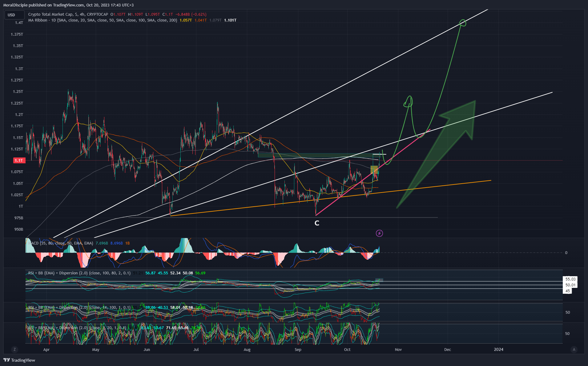Click the Sep date on the time axis
Viewport: 588px width, 366px height.
298,350
